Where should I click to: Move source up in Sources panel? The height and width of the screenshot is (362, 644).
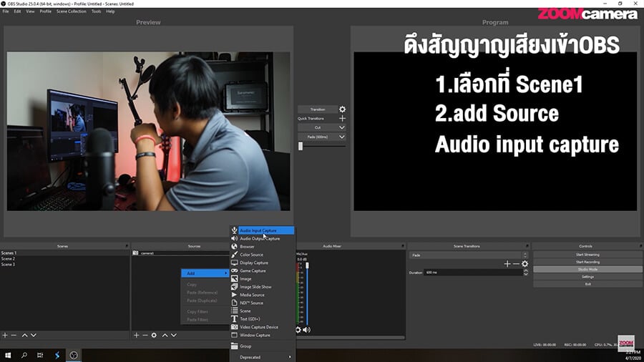165,336
